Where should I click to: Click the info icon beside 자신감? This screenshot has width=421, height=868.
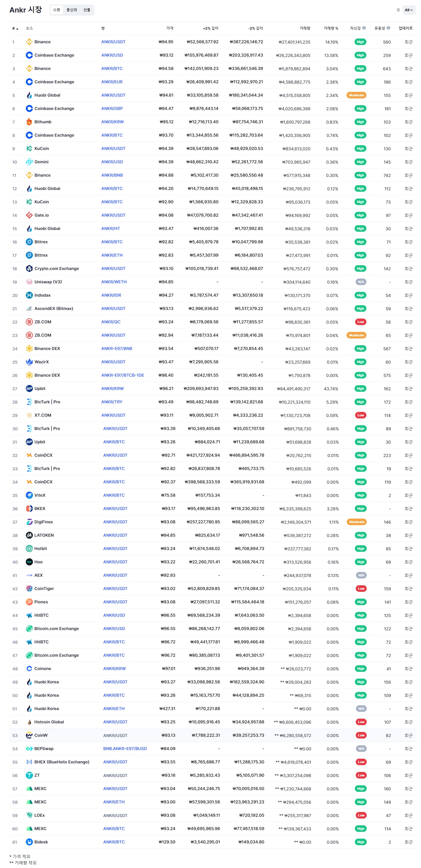click(x=364, y=28)
